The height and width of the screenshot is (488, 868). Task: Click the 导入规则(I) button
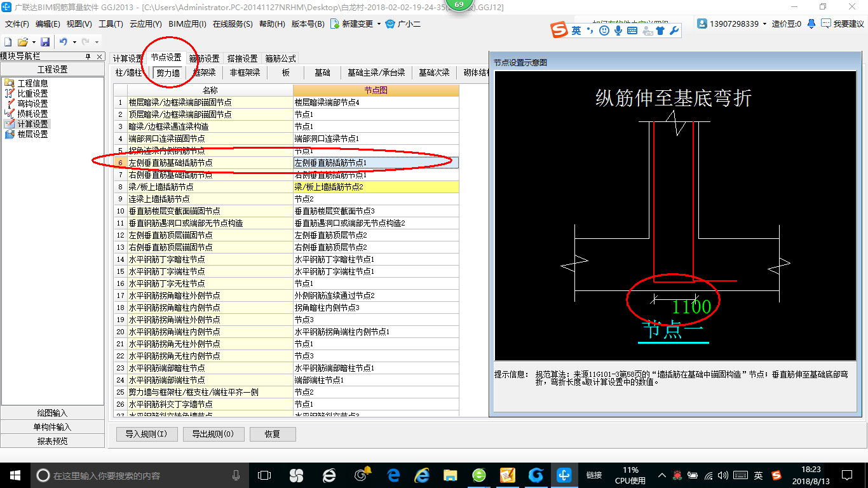146,434
